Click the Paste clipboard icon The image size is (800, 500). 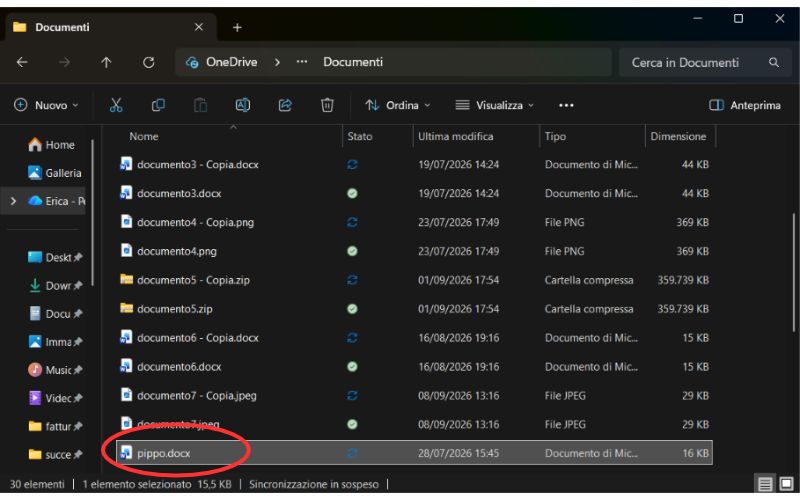[x=201, y=105]
